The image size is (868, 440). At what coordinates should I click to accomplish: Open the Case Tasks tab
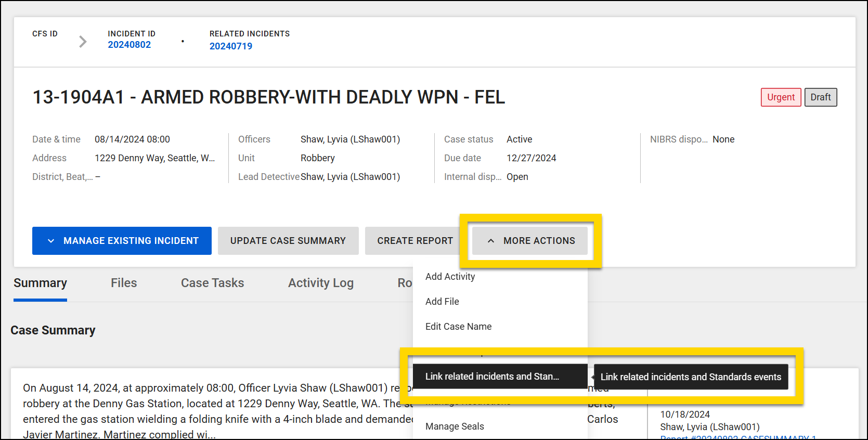coord(212,283)
